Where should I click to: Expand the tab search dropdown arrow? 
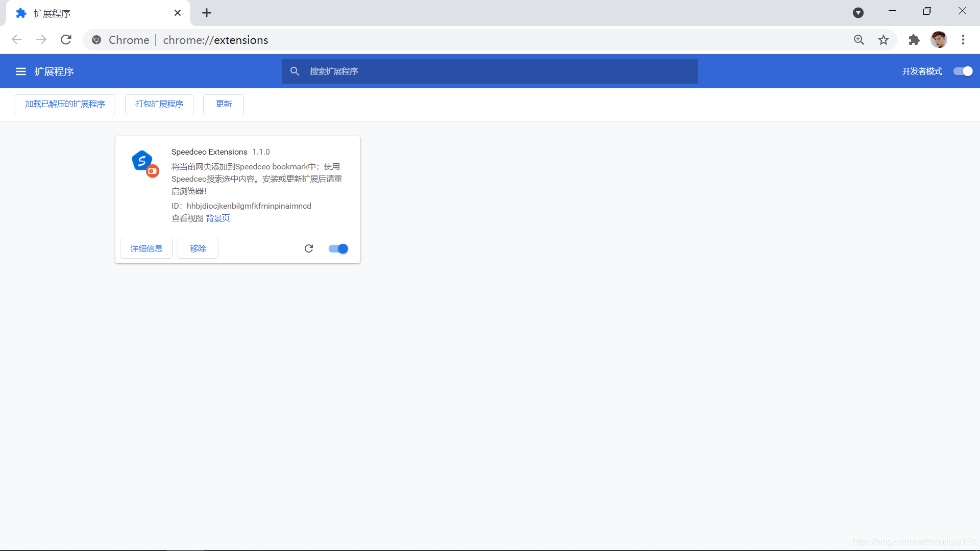(x=858, y=13)
